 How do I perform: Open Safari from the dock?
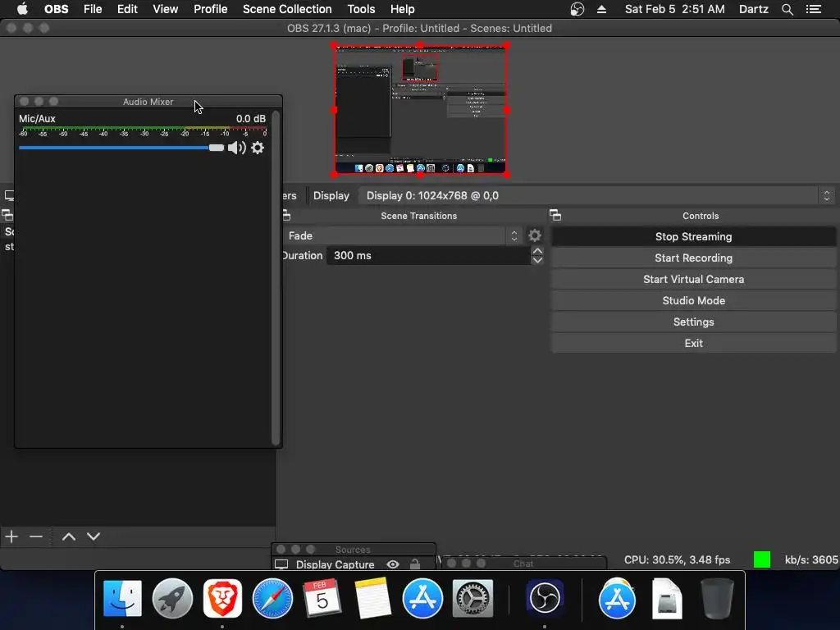pos(272,598)
